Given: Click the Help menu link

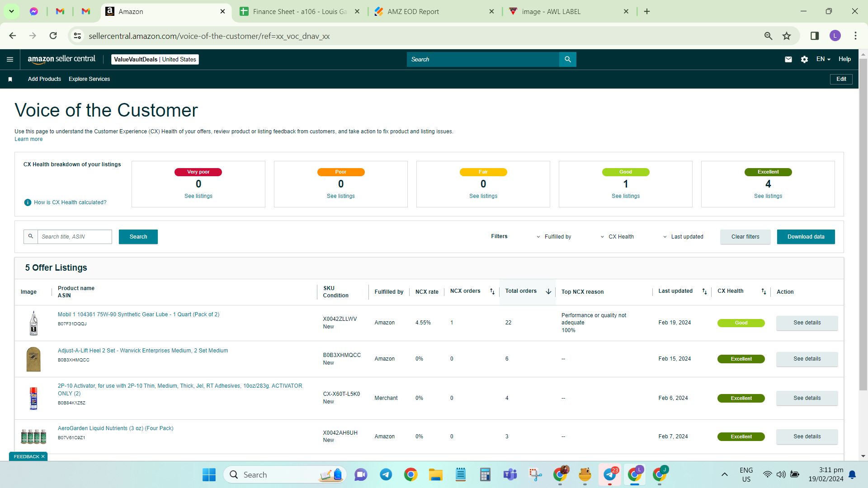Looking at the screenshot, I should coord(844,59).
